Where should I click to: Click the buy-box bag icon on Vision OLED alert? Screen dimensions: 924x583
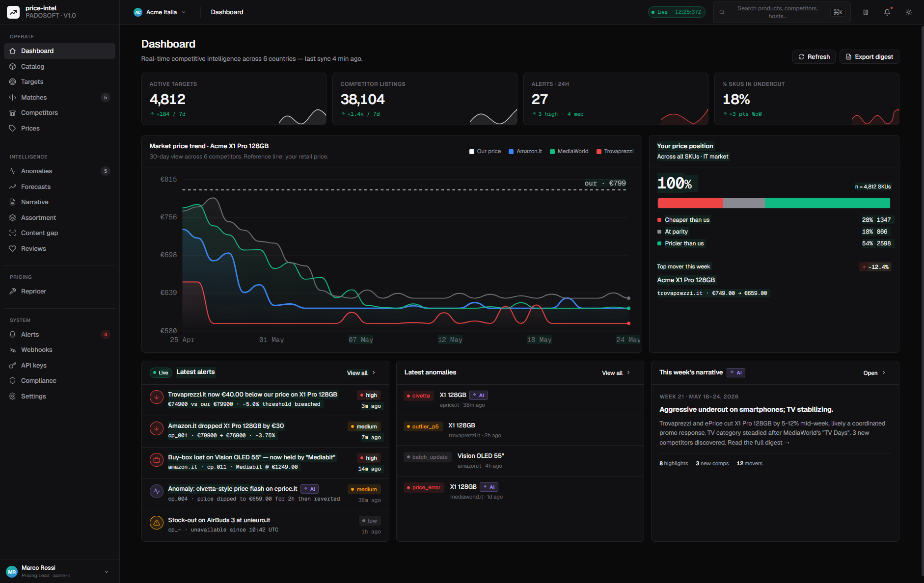click(157, 460)
